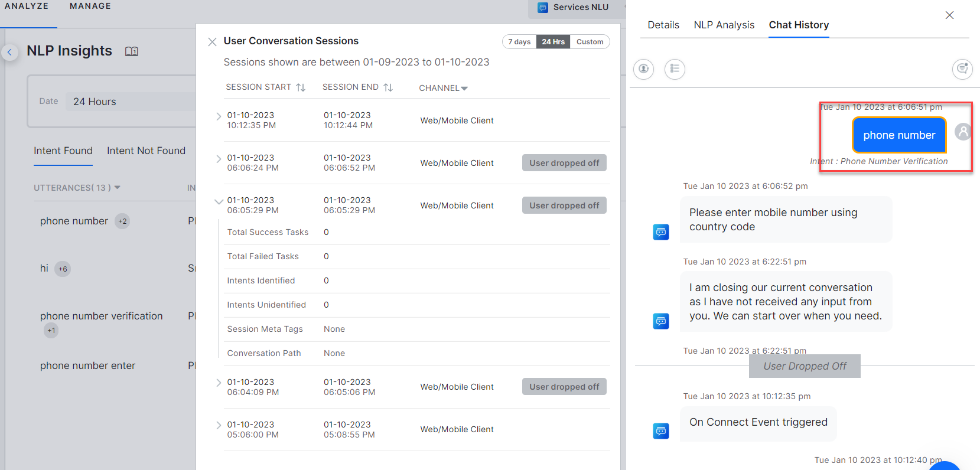
Task: Expand the 10:12:35 PM session row
Action: click(x=219, y=116)
